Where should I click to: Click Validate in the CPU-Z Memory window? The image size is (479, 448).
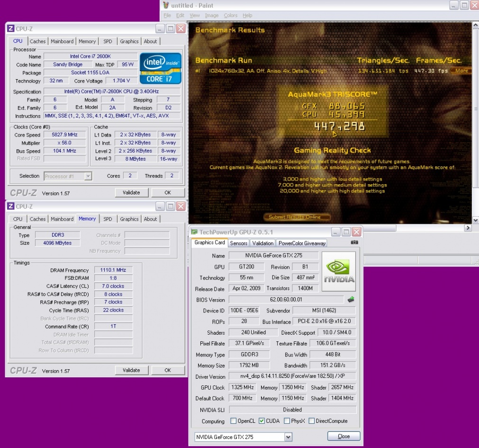coord(131,370)
